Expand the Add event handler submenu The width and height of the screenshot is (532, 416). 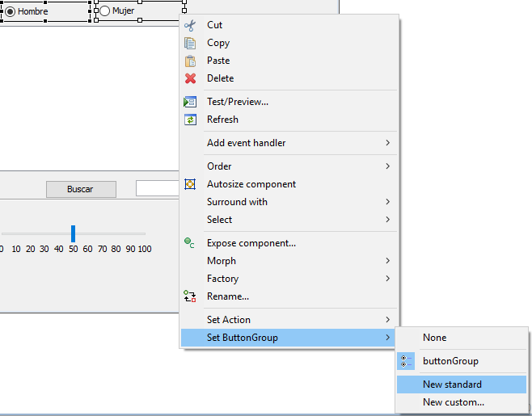[387, 143]
